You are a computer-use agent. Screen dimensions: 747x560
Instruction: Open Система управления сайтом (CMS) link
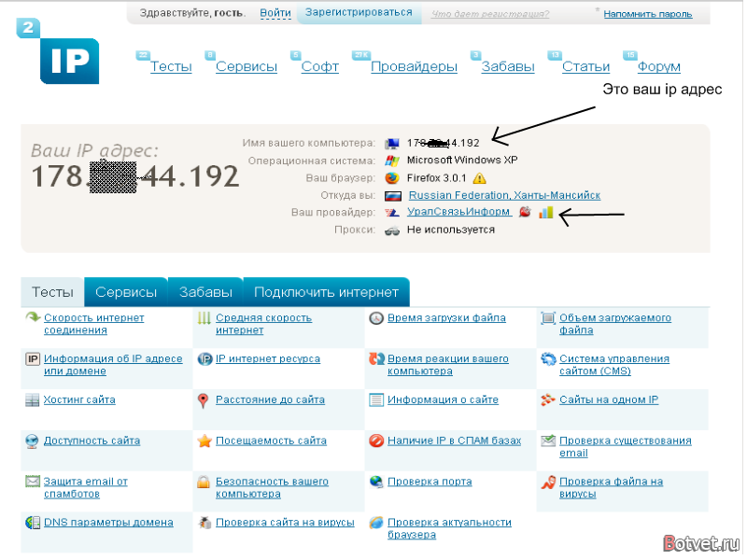pos(614,365)
